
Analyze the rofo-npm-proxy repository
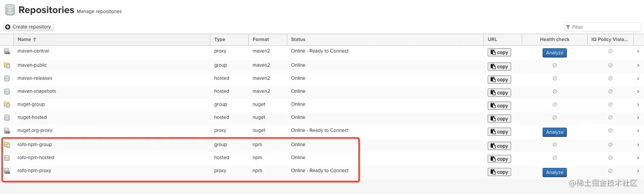555,172
